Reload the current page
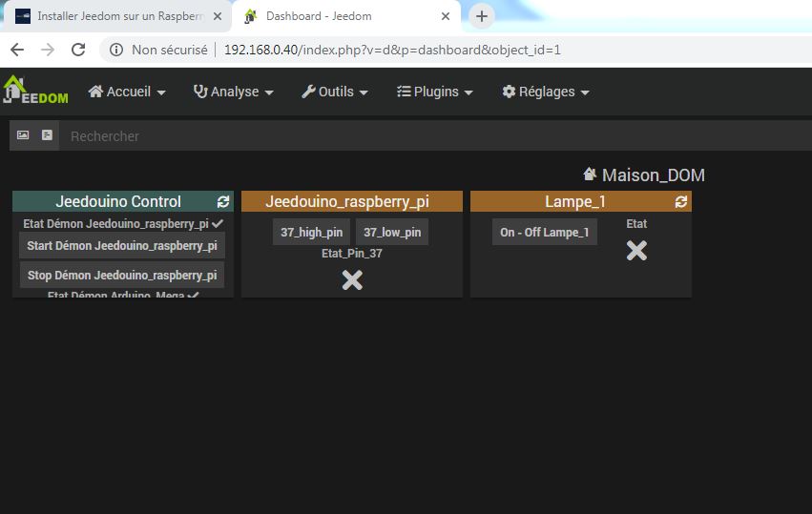 click(x=78, y=50)
